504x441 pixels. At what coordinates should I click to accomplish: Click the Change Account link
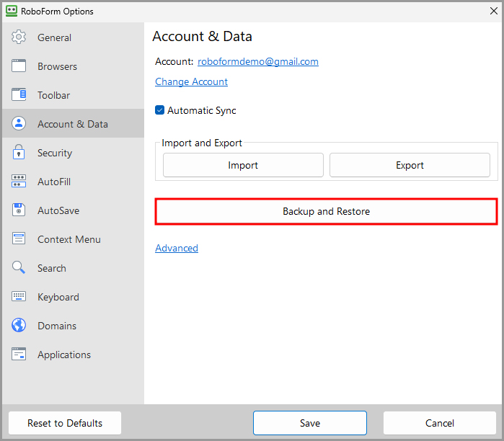tap(191, 81)
